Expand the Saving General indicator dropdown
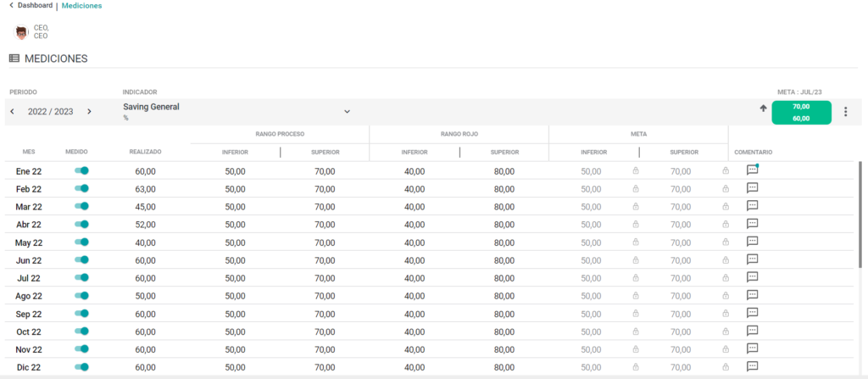Screen dimensions: 868x379 pyautogui.click(x=347, y=111)
